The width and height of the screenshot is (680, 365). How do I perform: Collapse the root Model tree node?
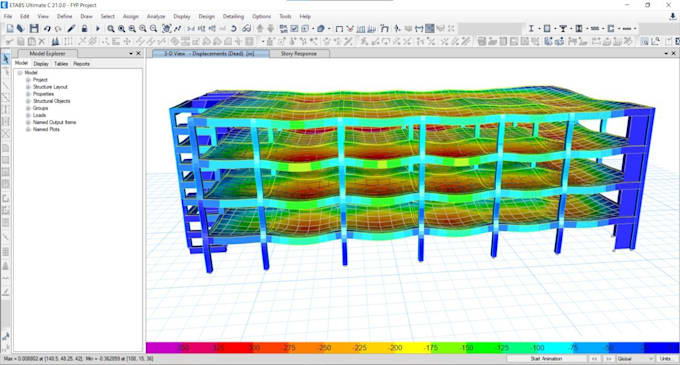pos(20,73)
